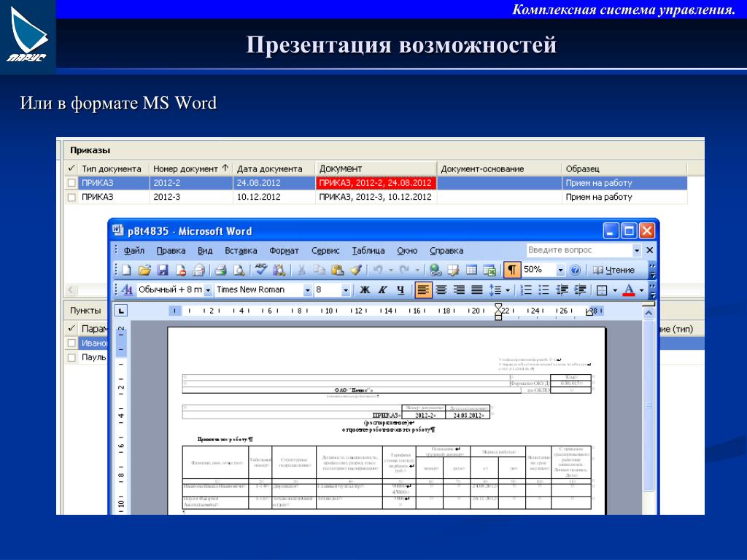
Task: Click the line spacing icon
Action: coord(495,289)
